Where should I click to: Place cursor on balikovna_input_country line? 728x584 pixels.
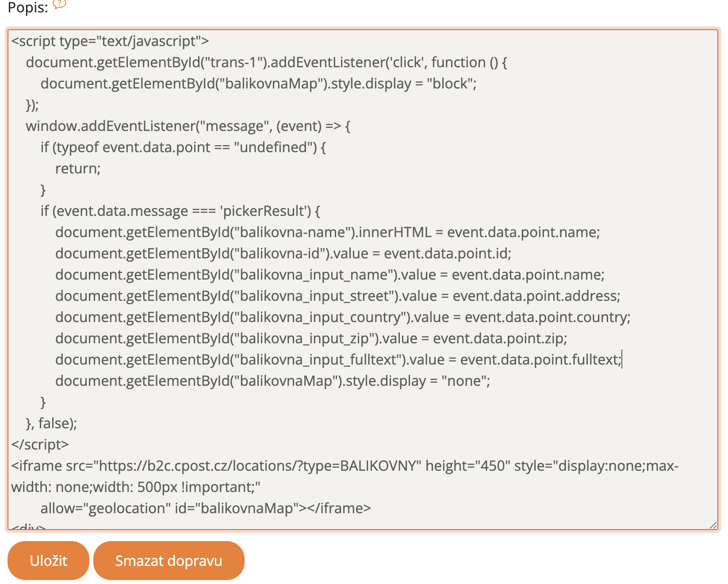(x=343, y=317)
